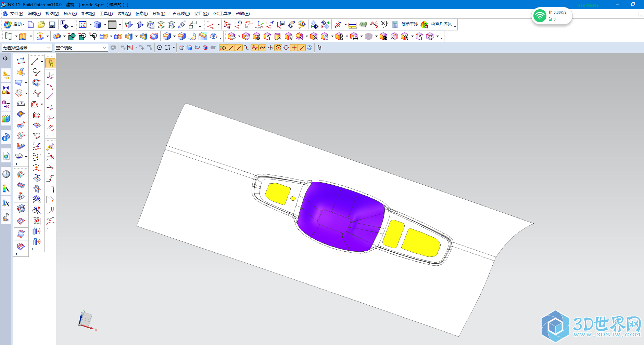
Task: Open a file via the folder icon
Action: pyautogui.click(x=41, y=25)
